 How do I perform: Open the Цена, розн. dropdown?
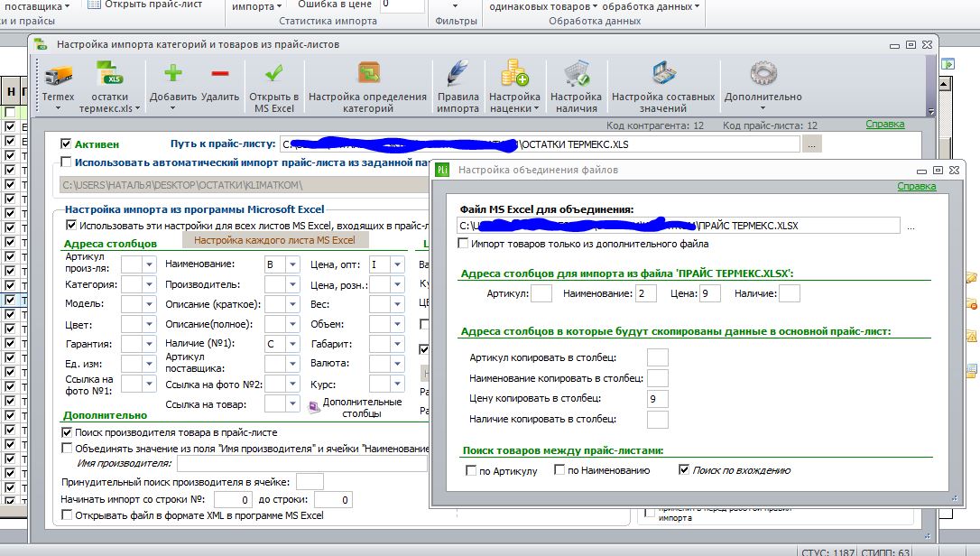point(397,284)
